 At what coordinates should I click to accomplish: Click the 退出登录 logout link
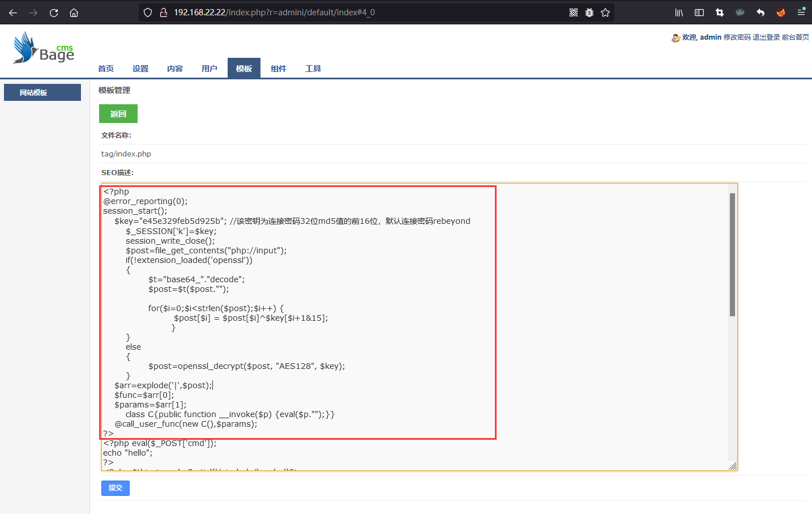(766, 37)
